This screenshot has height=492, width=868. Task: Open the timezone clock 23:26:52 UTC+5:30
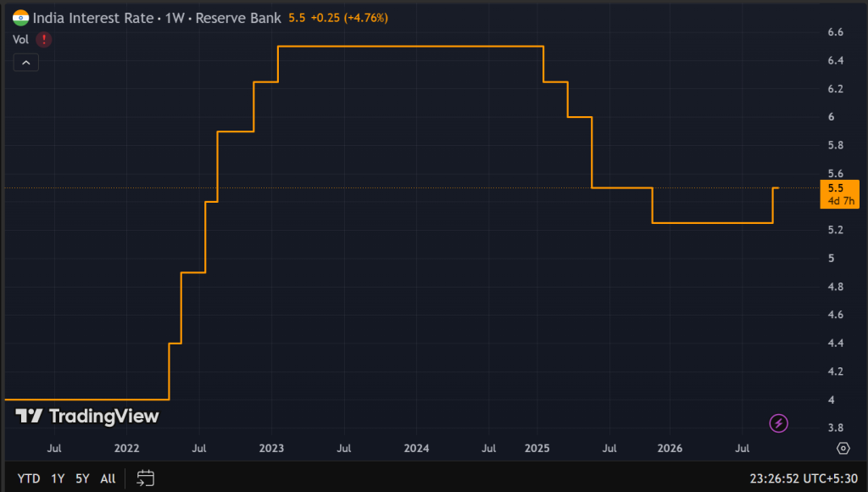pos(804,478)
